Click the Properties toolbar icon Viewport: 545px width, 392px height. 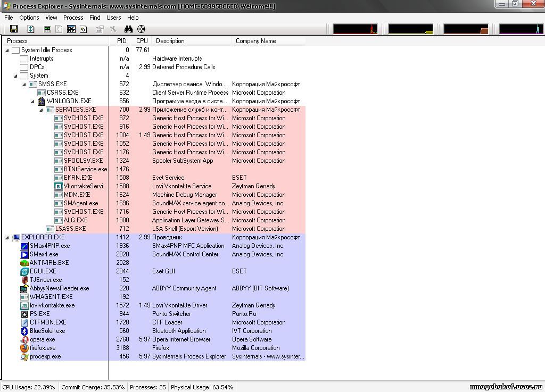(100, 29)
